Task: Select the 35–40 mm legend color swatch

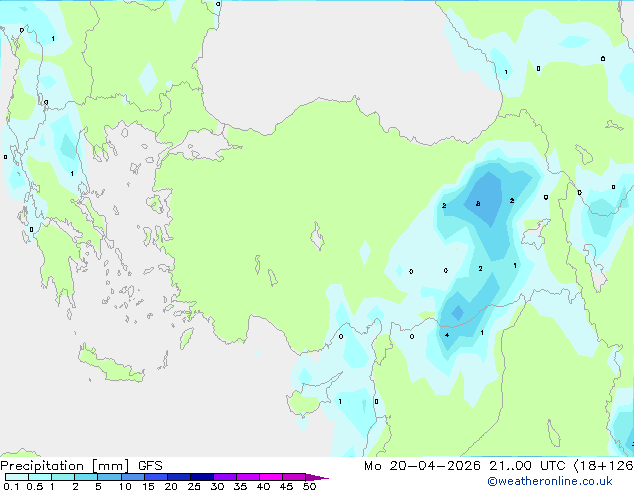Action: click(x=247, y=477)
